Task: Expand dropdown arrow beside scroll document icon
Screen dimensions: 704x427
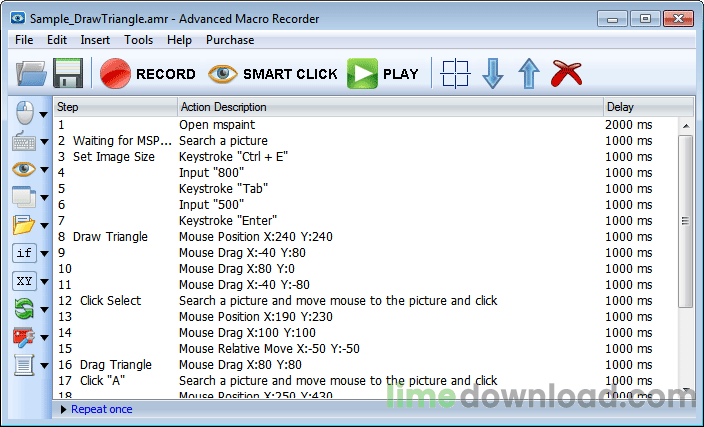Action: pos(44,365)
